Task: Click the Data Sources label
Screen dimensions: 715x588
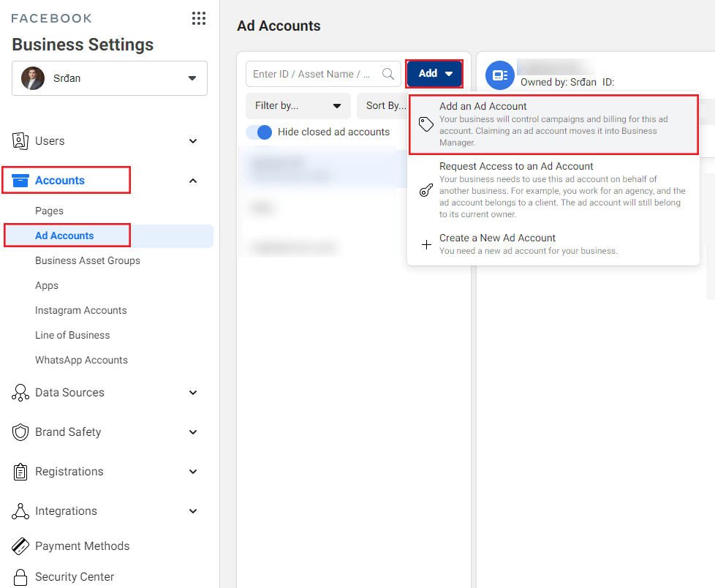Action: tap(69, 393)
